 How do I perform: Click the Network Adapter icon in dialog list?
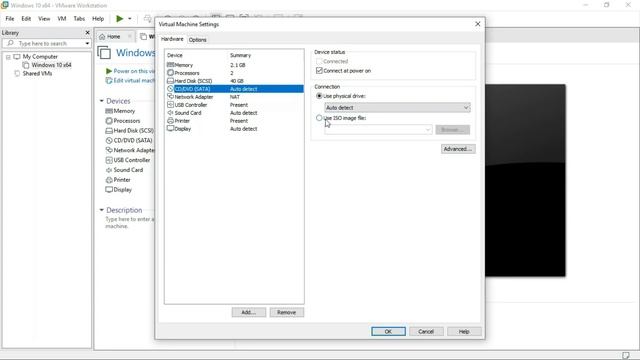[170, 97]
